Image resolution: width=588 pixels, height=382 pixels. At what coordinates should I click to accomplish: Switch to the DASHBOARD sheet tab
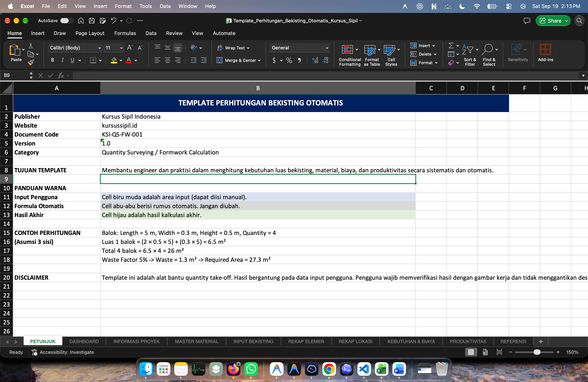[84, 342]
